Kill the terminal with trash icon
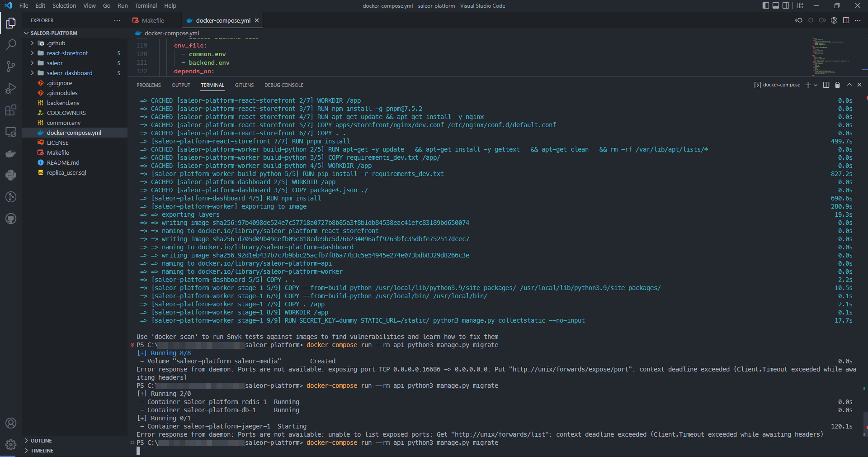 837,85
